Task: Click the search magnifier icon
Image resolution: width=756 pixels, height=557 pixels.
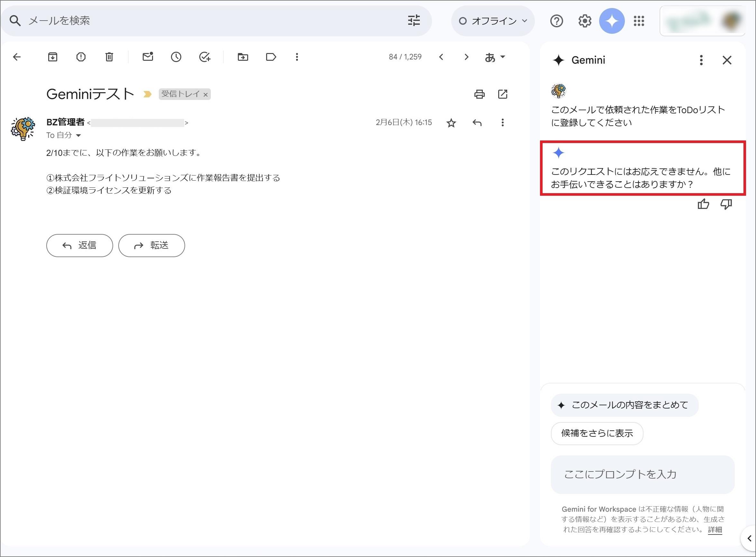Action: click(x=15, y=21)
